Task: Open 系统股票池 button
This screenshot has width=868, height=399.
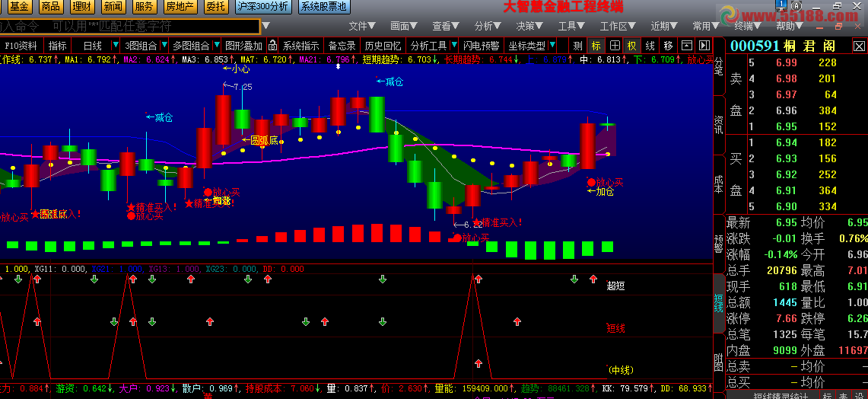Action: click(324, 7)
